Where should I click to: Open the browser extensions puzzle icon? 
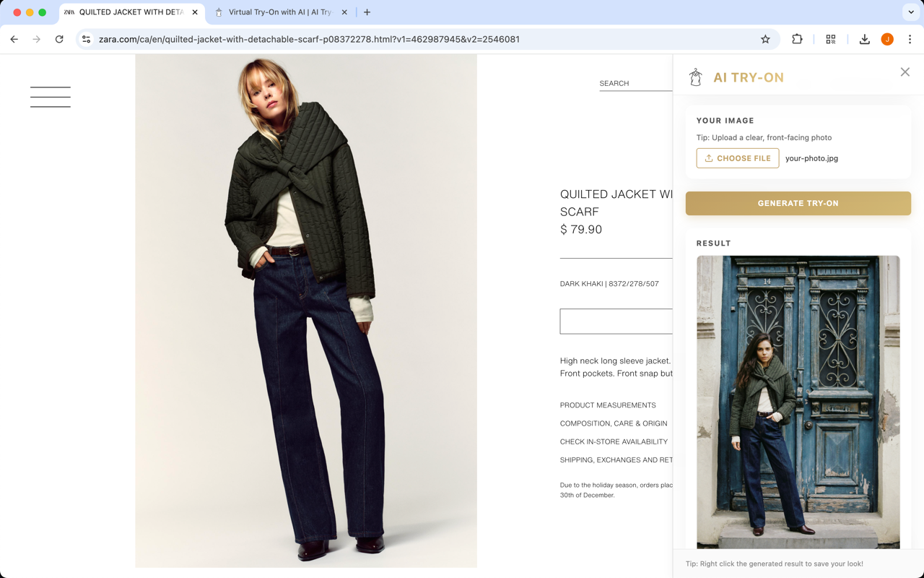(796, 39)
